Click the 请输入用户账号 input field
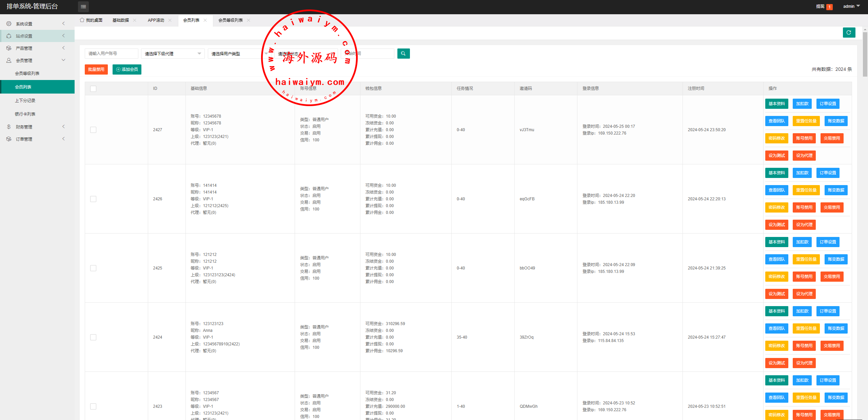 [111, 54]
